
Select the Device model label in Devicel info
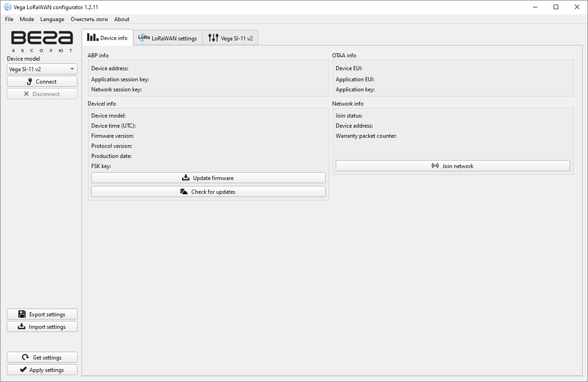108,116
